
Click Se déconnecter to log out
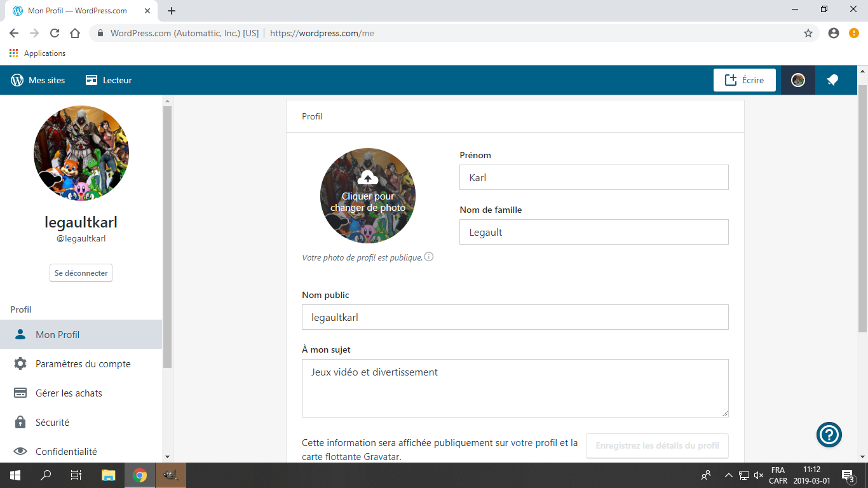pos(81,273)
